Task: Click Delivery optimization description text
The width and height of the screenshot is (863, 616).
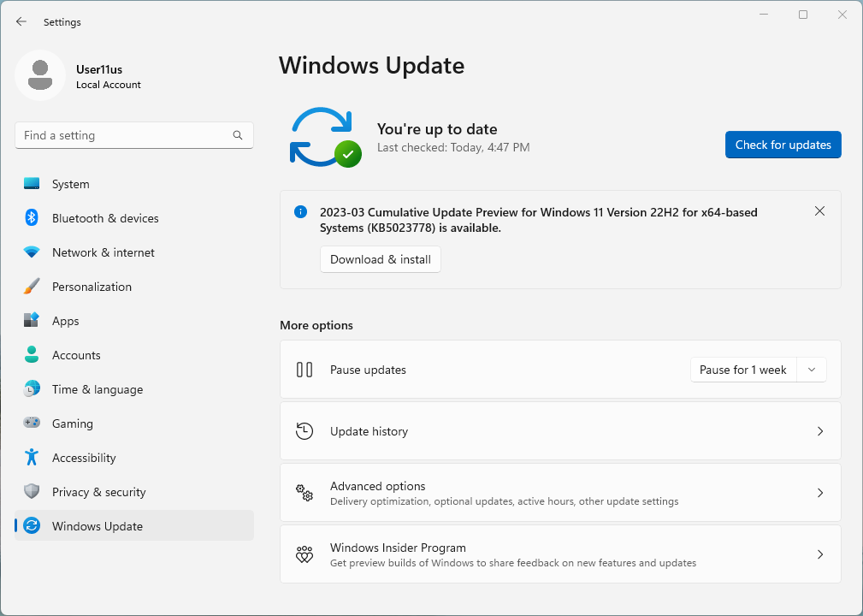Action: [504, 501]
